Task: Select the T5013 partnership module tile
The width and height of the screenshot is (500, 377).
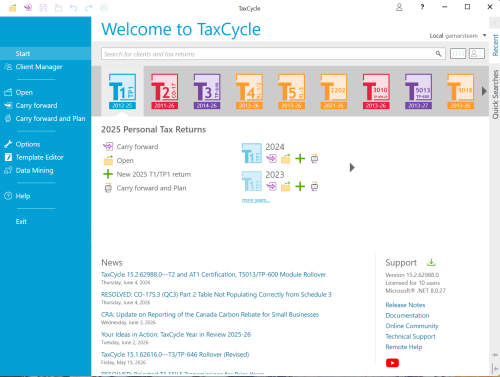Action: click(x=418, y=91)
